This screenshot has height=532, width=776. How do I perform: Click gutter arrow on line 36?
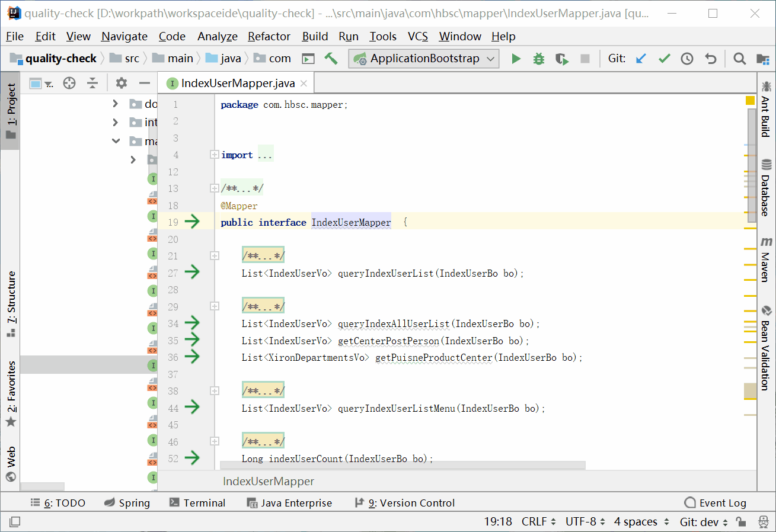tap(192, 357)
